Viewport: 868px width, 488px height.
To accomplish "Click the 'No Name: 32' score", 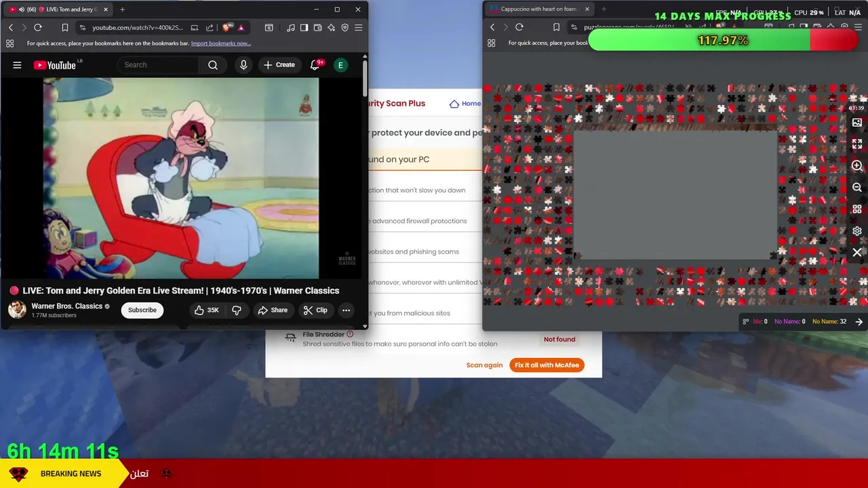I will tap(829, 322).
